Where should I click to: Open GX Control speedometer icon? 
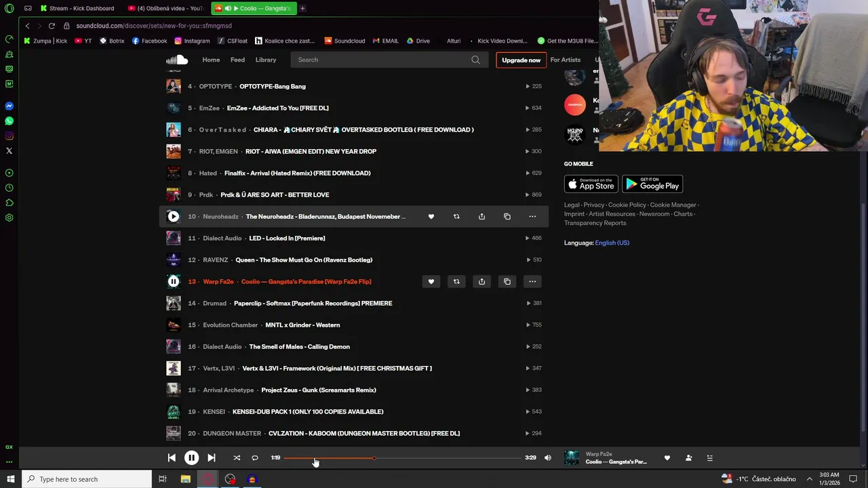click(x=9, y=39)
